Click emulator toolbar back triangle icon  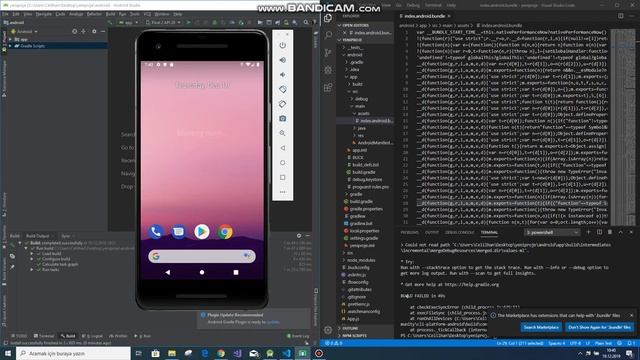click(282, 148)
